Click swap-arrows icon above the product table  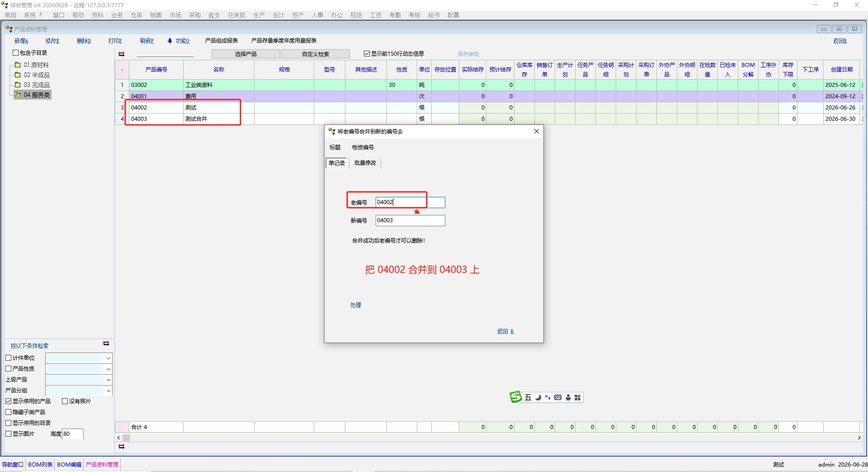(122, 54)
